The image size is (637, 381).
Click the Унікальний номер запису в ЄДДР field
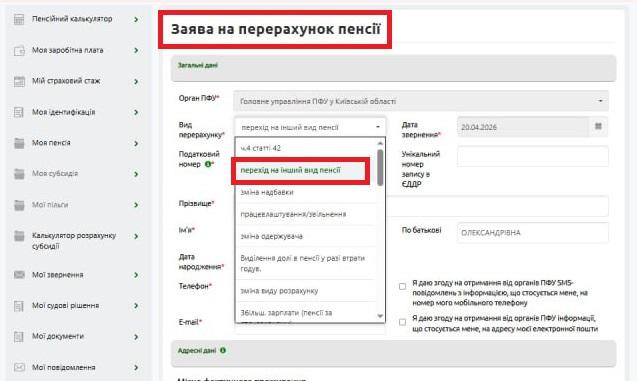(x=533, y=156)
